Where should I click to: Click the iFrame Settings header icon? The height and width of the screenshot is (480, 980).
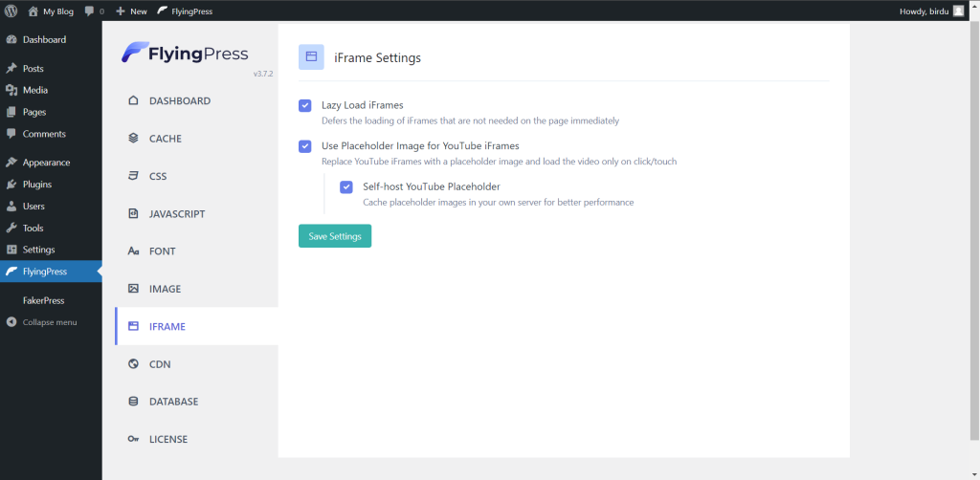click(311, 56)
